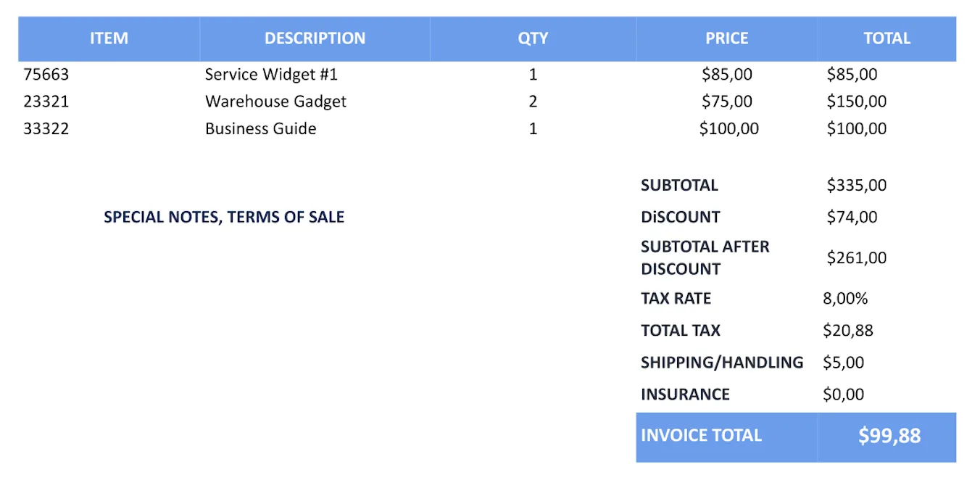The width and height of the screenshot is (980, 483).
Task: Click the QTY column header
Action: pyautogui.click(x=533, y=38)
